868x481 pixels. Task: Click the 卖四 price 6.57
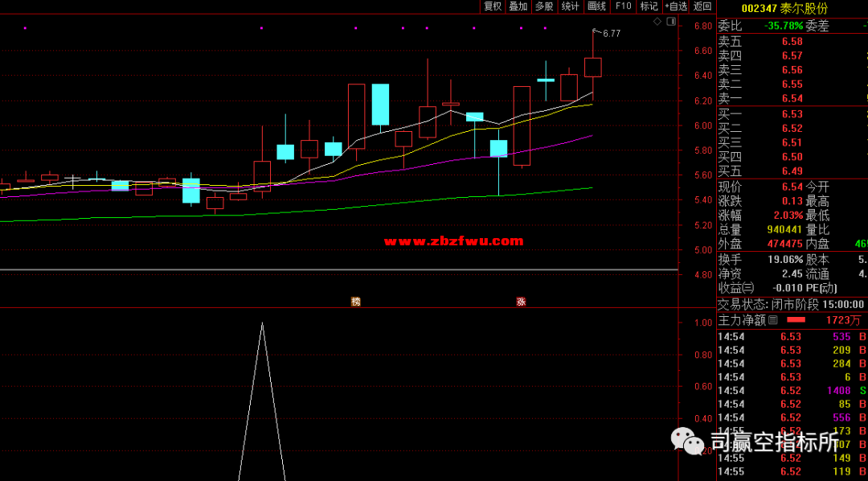pos(792,55)
